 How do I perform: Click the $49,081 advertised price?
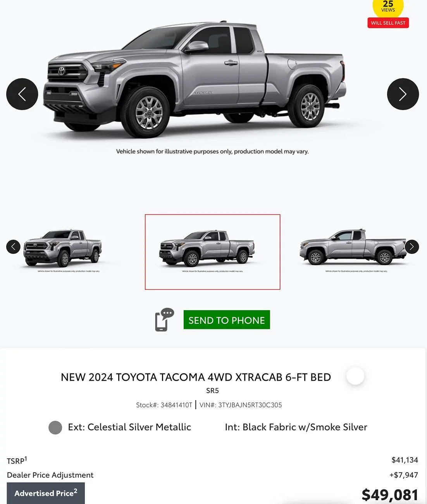point(390,495)
